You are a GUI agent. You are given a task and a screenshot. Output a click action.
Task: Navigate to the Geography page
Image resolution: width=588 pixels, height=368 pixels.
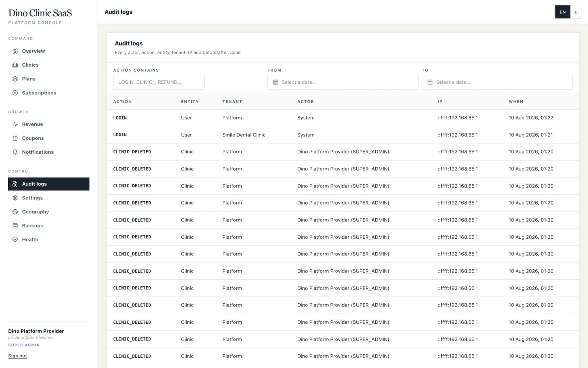click(49, 212)
